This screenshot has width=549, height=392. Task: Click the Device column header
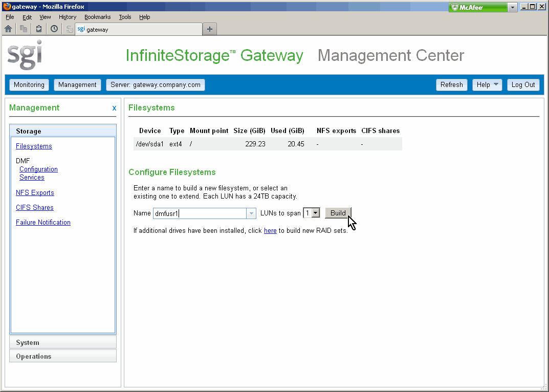point(150,130)
